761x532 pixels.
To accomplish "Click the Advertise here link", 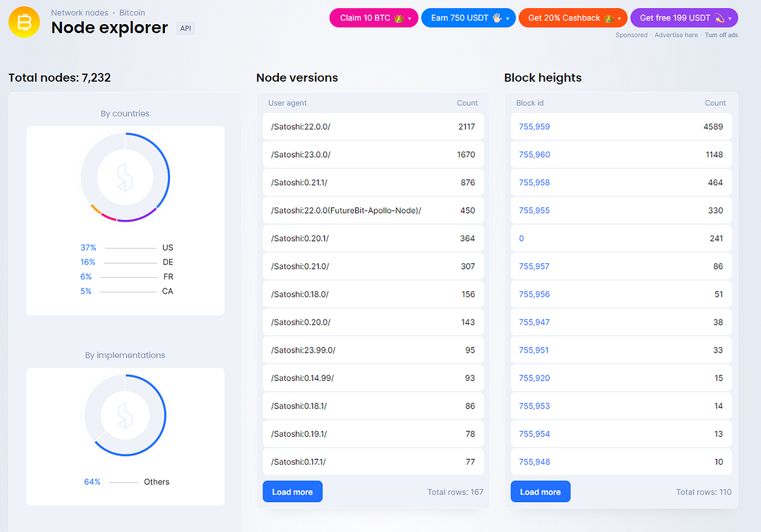I will tap(676, 35).
